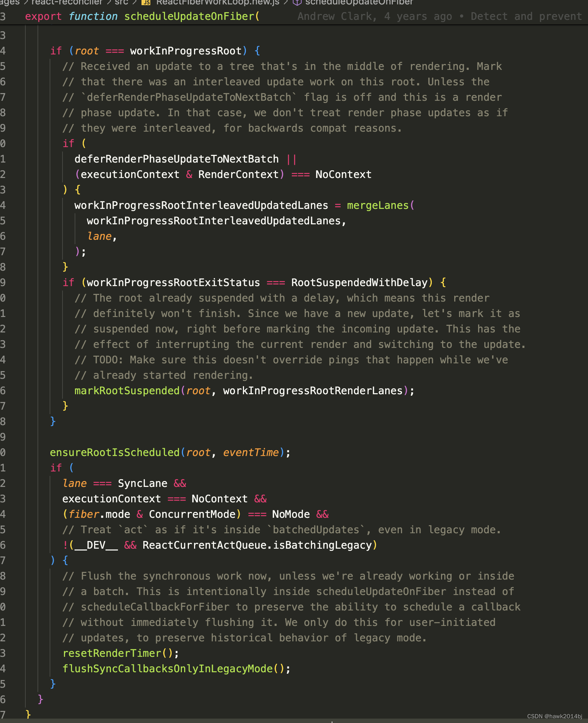
Task: Click the RenderContext identifier
Action: click(239, 174)
